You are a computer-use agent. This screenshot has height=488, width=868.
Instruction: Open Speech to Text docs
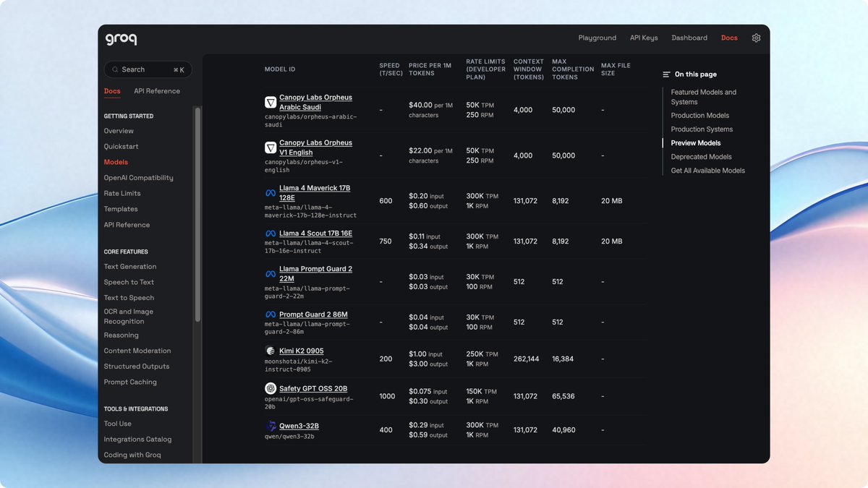pyautogui.click(x=129, y=282)
